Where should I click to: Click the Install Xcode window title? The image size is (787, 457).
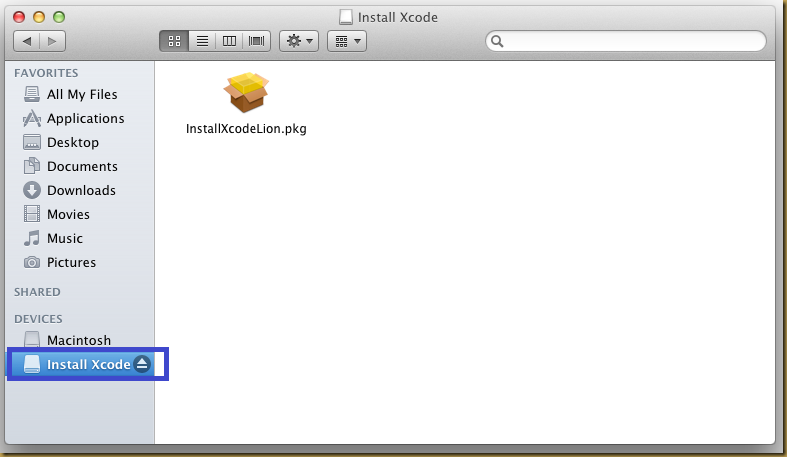(x=398, y=18)
